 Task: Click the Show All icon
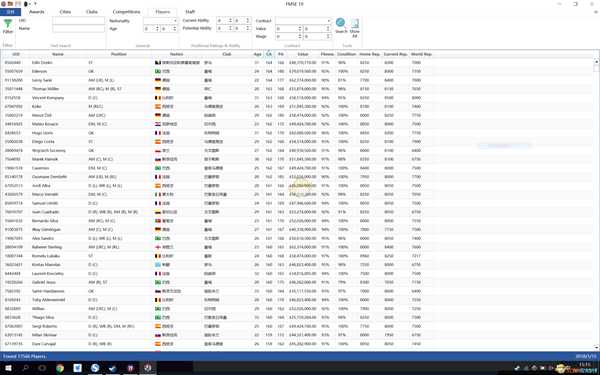pos(355,24)
